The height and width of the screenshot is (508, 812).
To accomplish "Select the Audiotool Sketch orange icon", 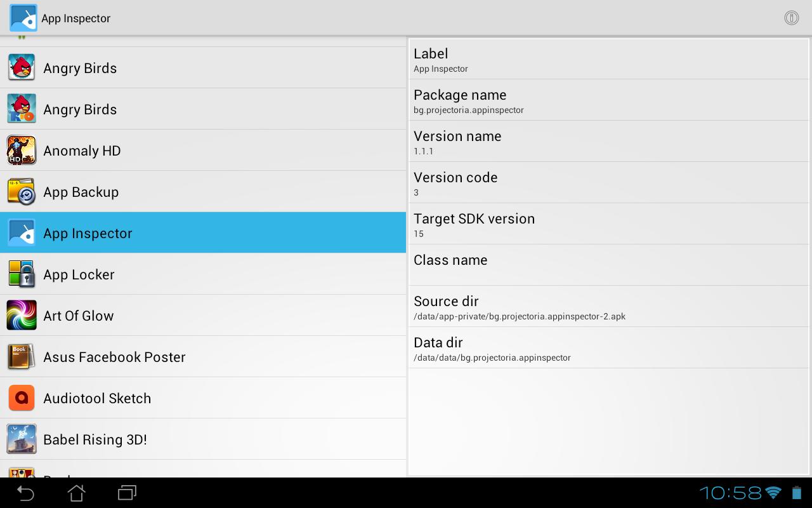I will [22, 398].
